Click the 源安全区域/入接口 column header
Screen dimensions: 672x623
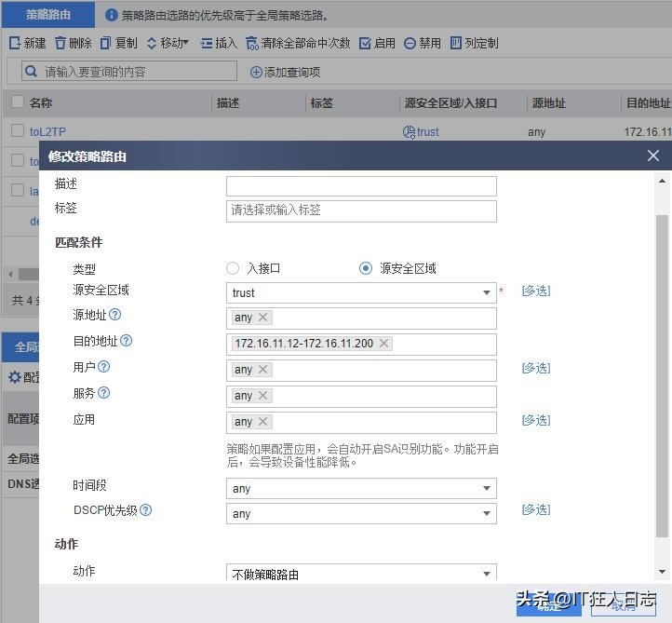tap(450, 103)
